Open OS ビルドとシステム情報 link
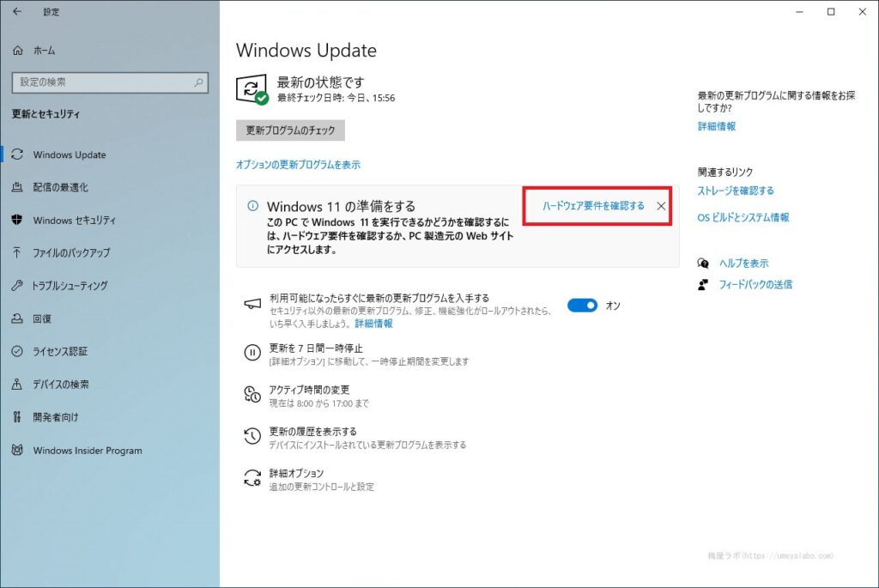 [x=743, y=217]
